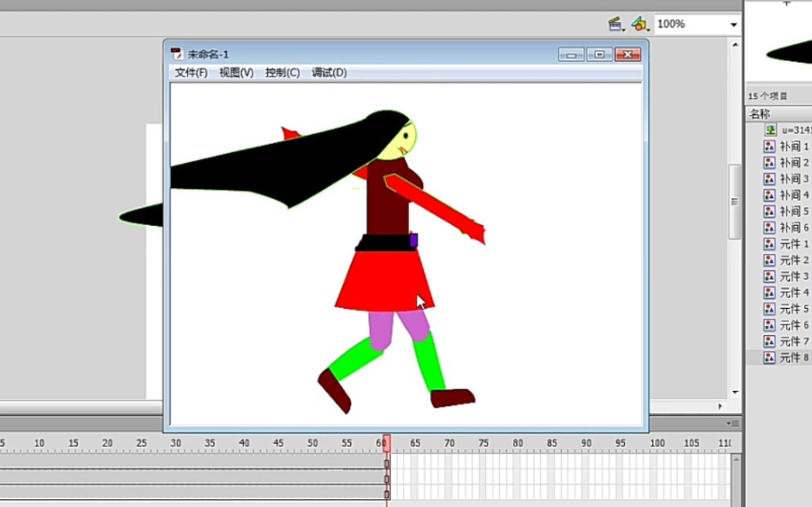Open the 文件(F) menu
The height and width of the screenshot is (507, 812).
point(191,73)
